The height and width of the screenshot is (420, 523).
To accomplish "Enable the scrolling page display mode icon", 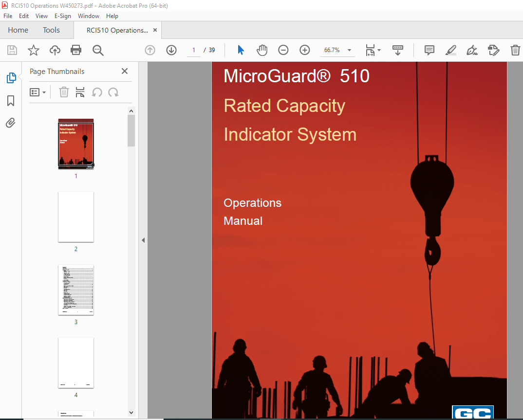I will (397, 50).
